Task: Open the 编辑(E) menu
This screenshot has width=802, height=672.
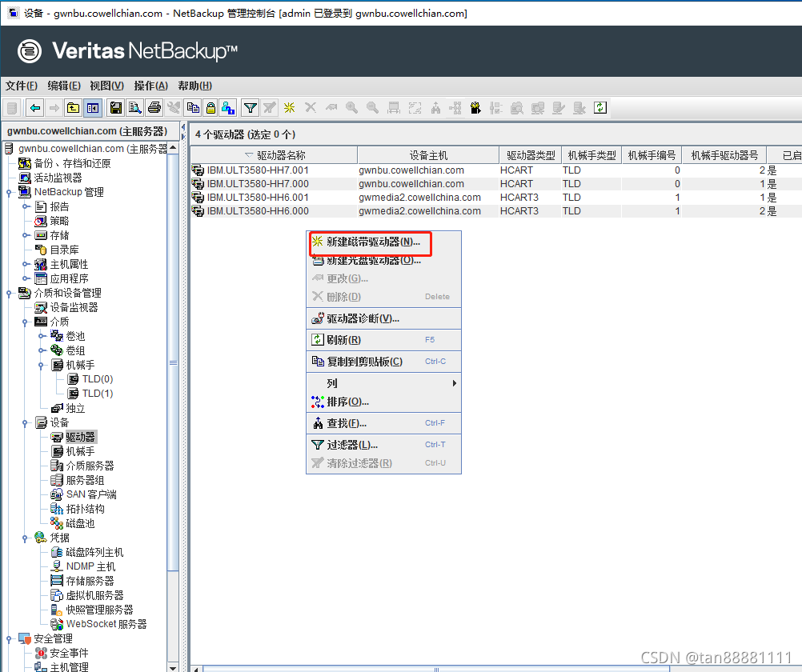Action: point(64,86)
